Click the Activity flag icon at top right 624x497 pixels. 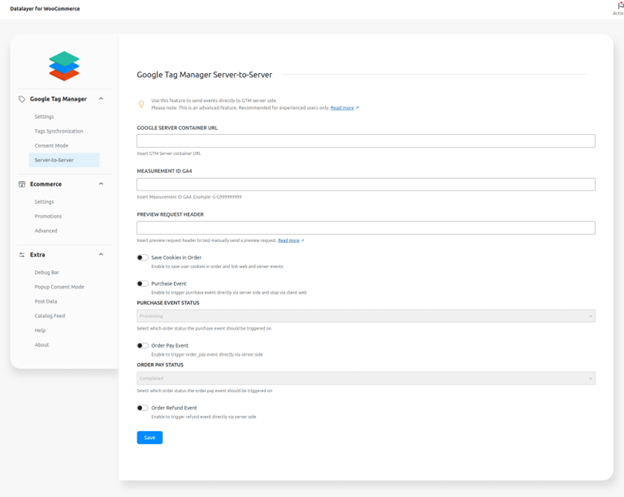620,6
